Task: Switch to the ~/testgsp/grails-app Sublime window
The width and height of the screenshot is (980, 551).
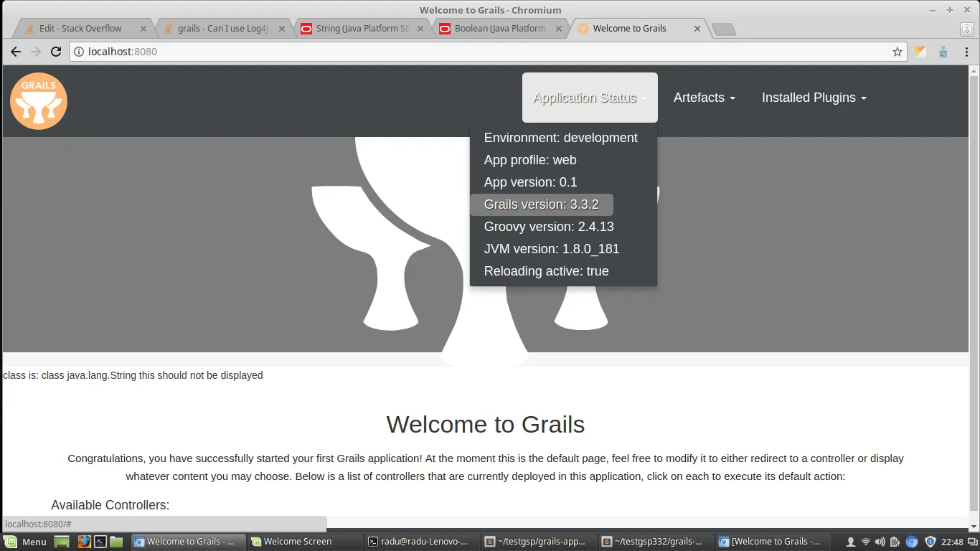Action: click(x=540, y=542)
